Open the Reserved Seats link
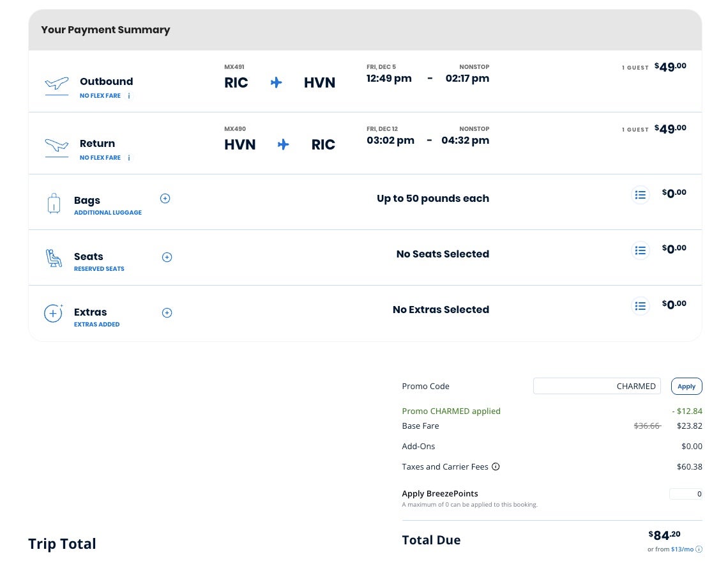Screen dimensions: 728x568 point(99,269)
